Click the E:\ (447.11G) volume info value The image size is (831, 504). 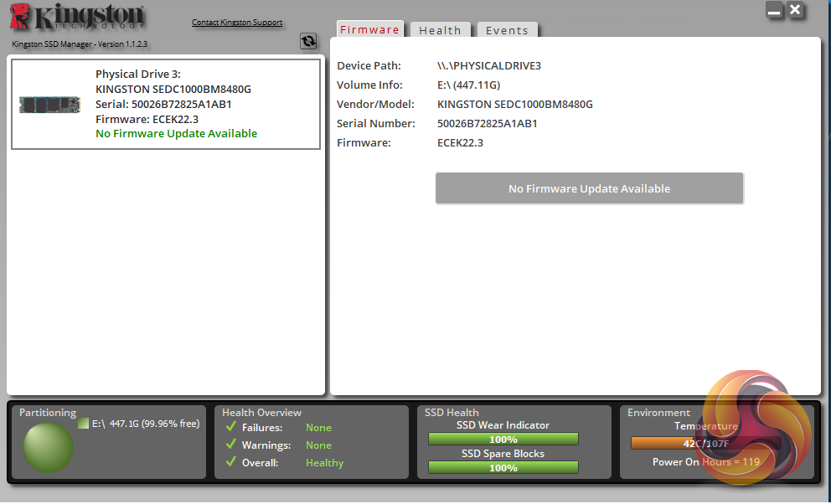click(x=468, y=85)
